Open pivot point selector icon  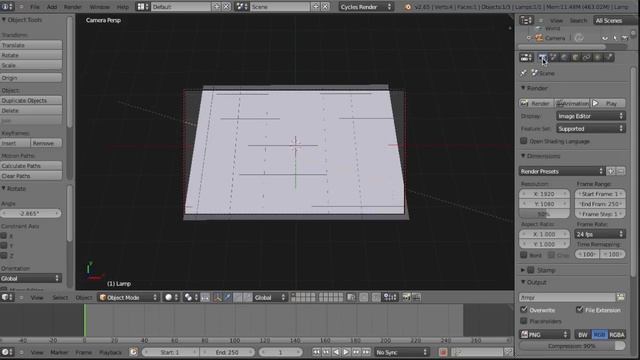pyautogui.click(x=191, y=297)
